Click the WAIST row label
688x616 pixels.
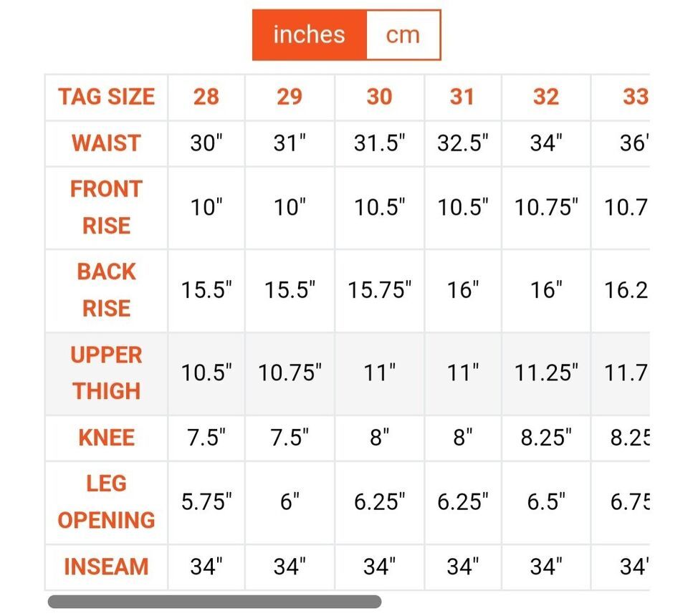(x=106, y=143)
